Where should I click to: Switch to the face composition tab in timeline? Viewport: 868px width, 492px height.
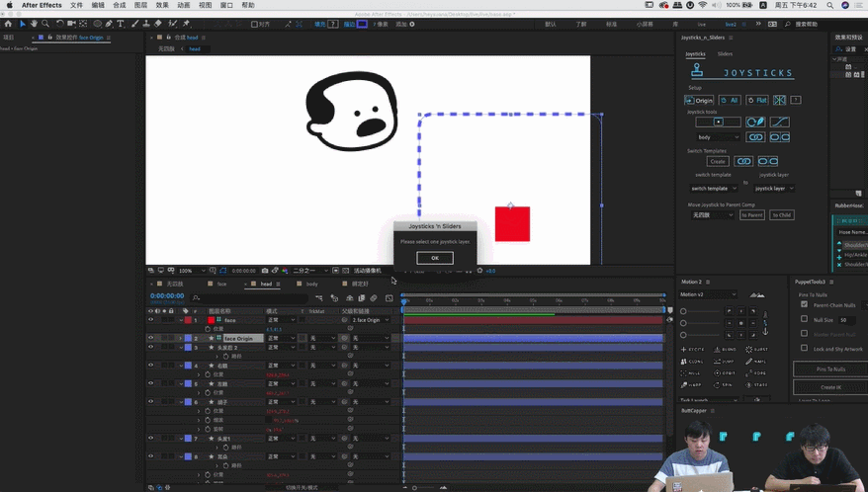221,284
